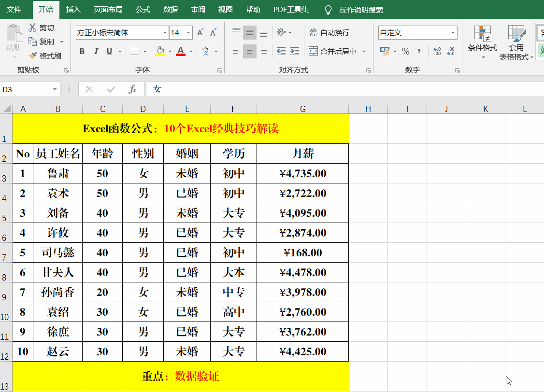Click the insert function fx icon
The image size is (544, 392).
[132, 89]
